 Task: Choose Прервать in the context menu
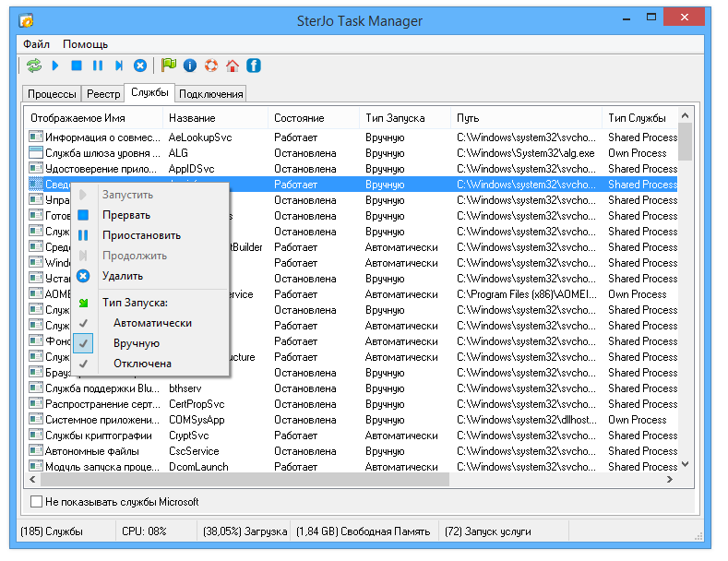(150, 215)
